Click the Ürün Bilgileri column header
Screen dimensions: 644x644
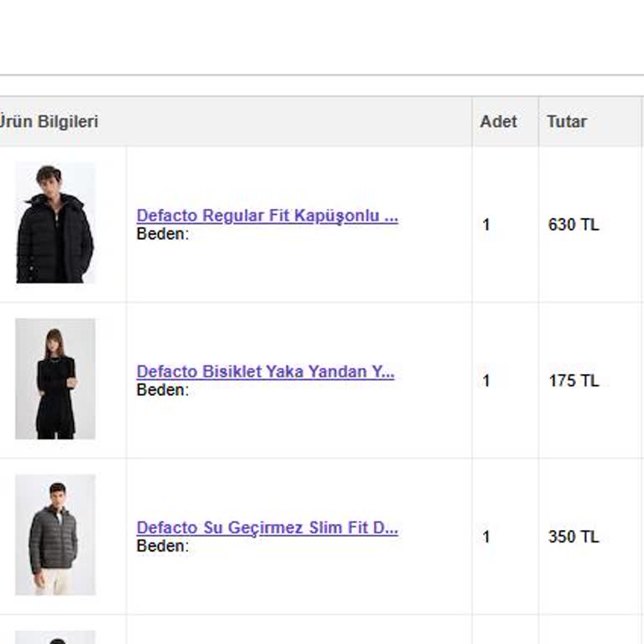pos(49,122)
